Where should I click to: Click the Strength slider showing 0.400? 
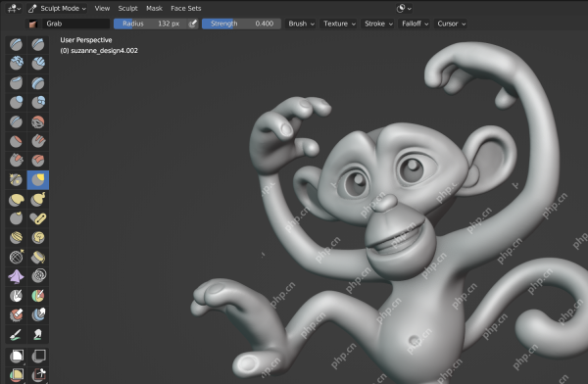(241, 24)
